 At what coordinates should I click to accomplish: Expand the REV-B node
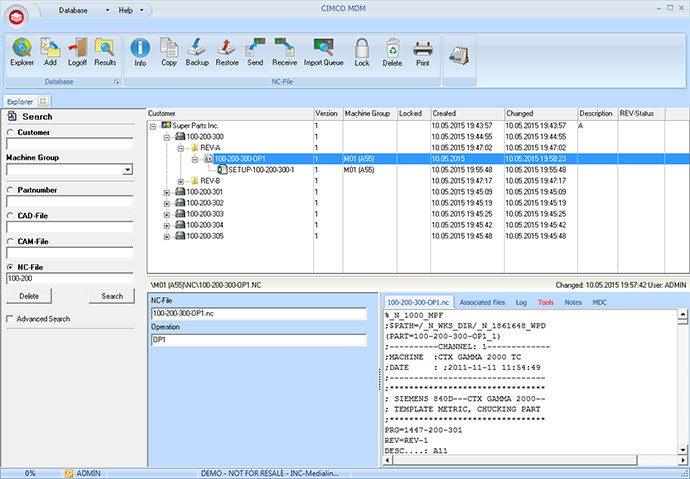click(x=181, y=182)
